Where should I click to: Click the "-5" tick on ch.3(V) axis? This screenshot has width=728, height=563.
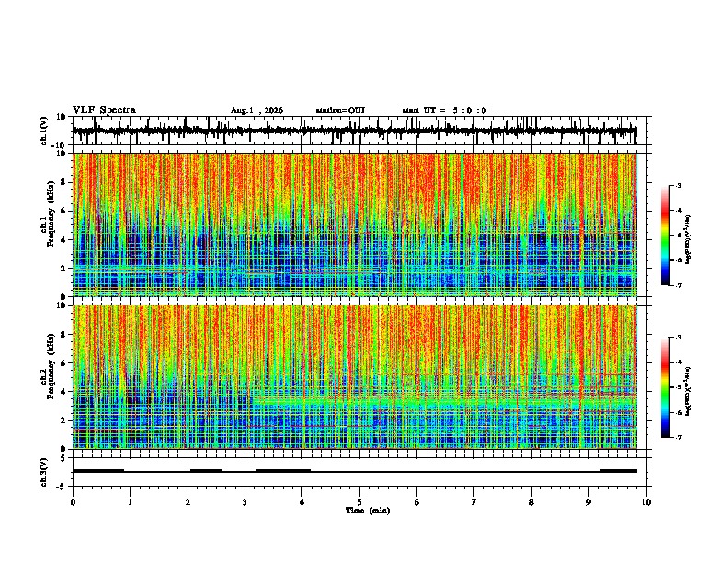coord(63,487)
